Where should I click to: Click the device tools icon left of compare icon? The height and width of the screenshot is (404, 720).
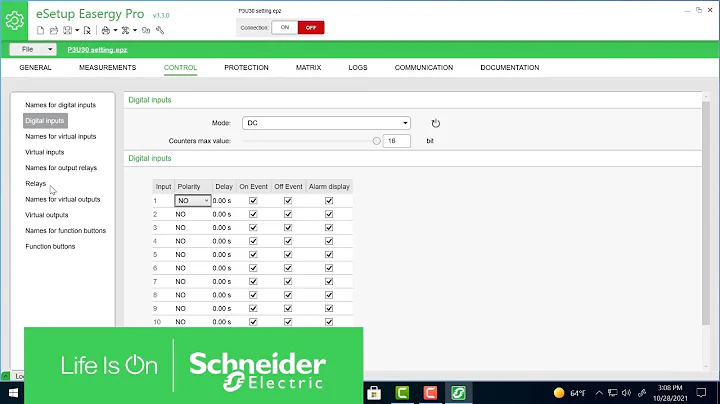(125, 30)
